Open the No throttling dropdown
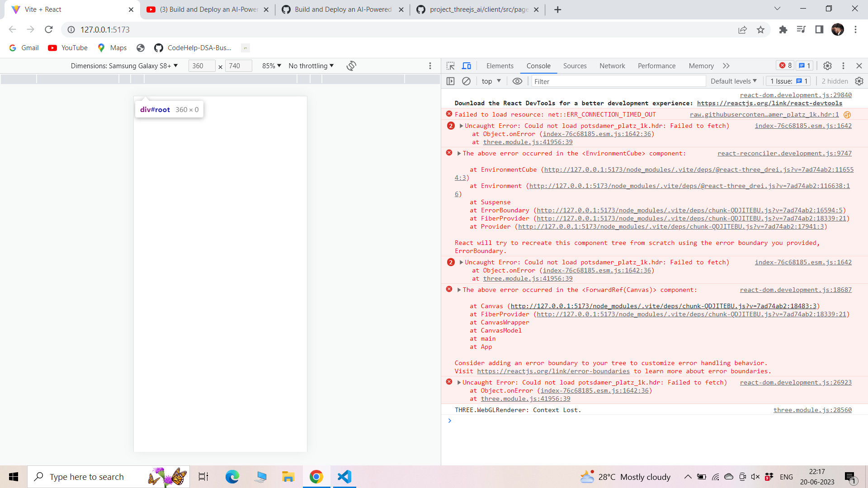Image resolution: width=868 pixels, height=488 pixels. click(311, 66)
